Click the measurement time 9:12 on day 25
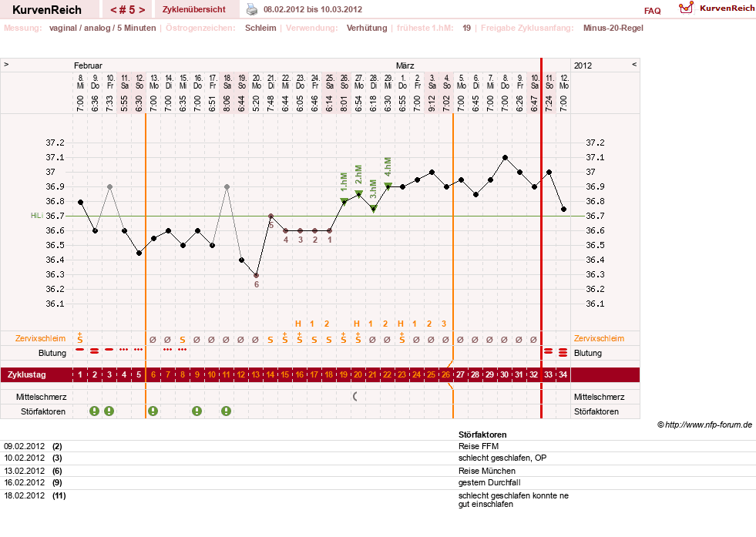The width and height of the screenshot is (756, 537). click(432, 102)
